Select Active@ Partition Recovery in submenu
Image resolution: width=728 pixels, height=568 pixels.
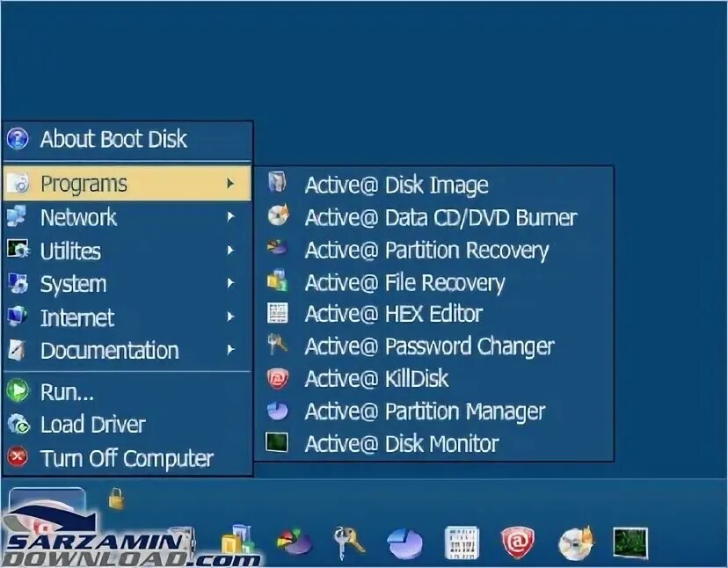coord(433,250)
